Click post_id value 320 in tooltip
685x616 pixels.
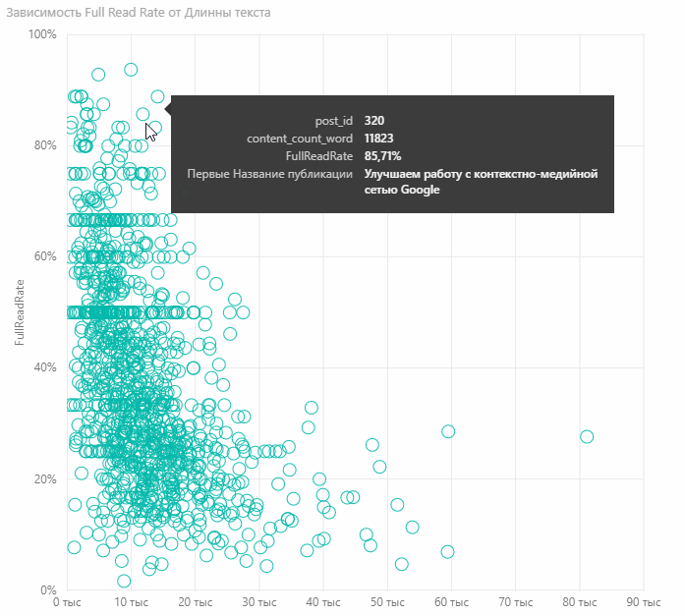click(374, 121)
